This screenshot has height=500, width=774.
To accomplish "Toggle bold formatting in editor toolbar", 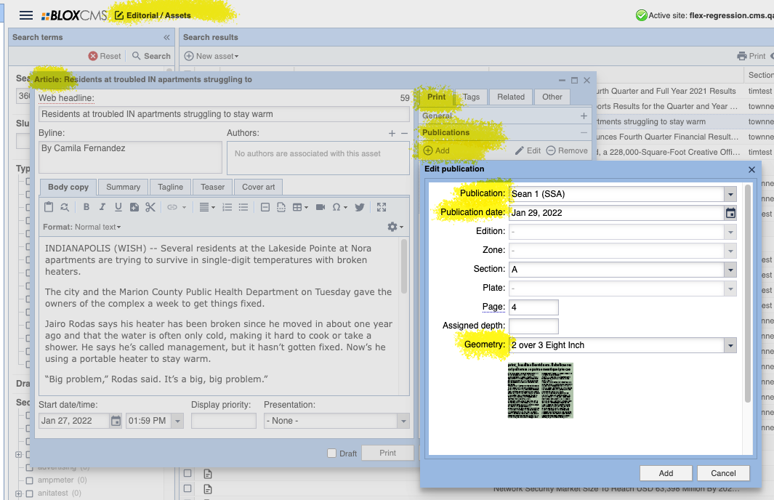I will tap(86, 207).
